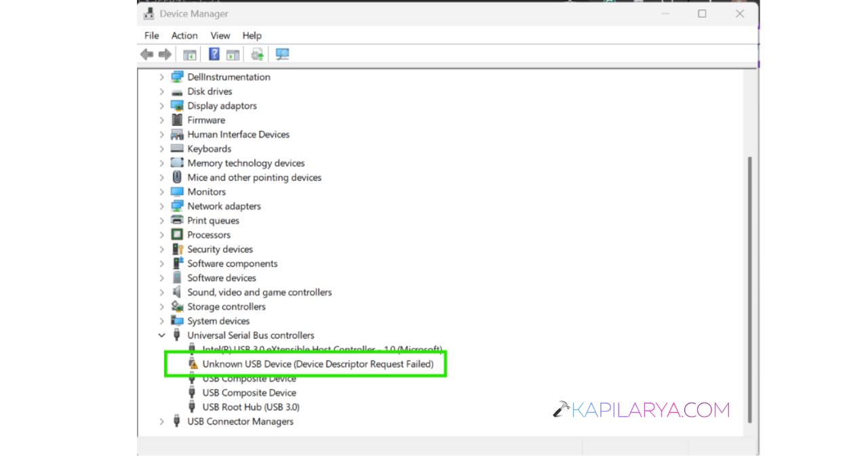Click the USB Root Hub plug icon
Viewport: 868px width, 456px height.
(193, 407)
